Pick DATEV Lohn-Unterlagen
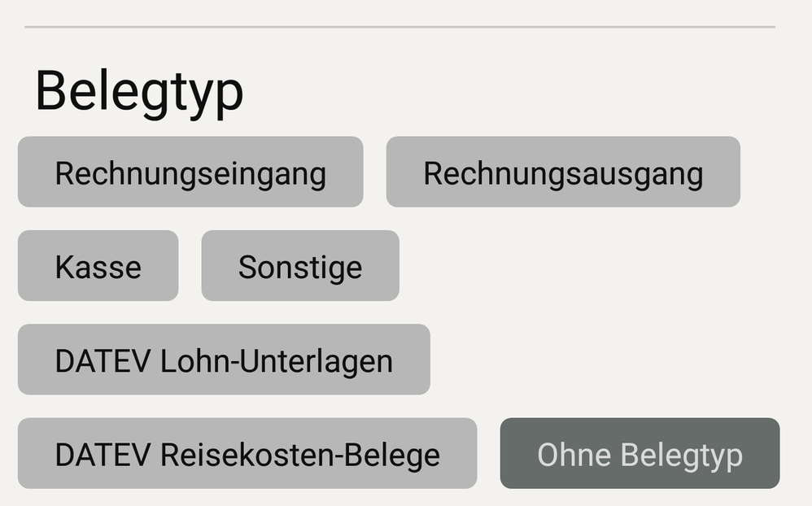This screenshot has height=506, width=812. pos(224,360)
